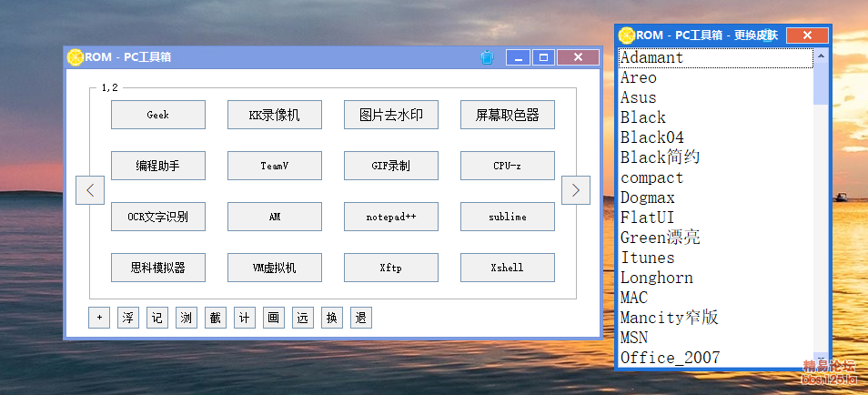Launch 思科模拟器
The image size is (868, 395).
tap(158, 268)
